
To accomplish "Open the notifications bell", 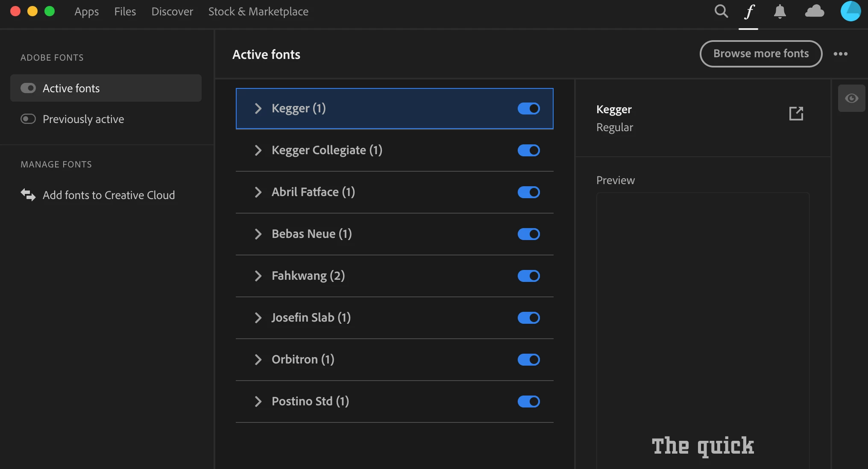I will coord(780,12).
